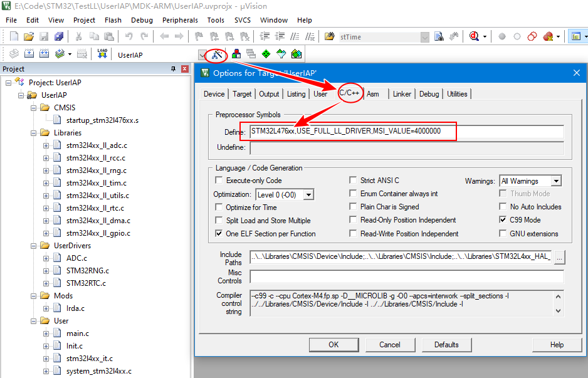Open the Project menu
This screenshot has height=378, width=588.
tap(84, 20)
